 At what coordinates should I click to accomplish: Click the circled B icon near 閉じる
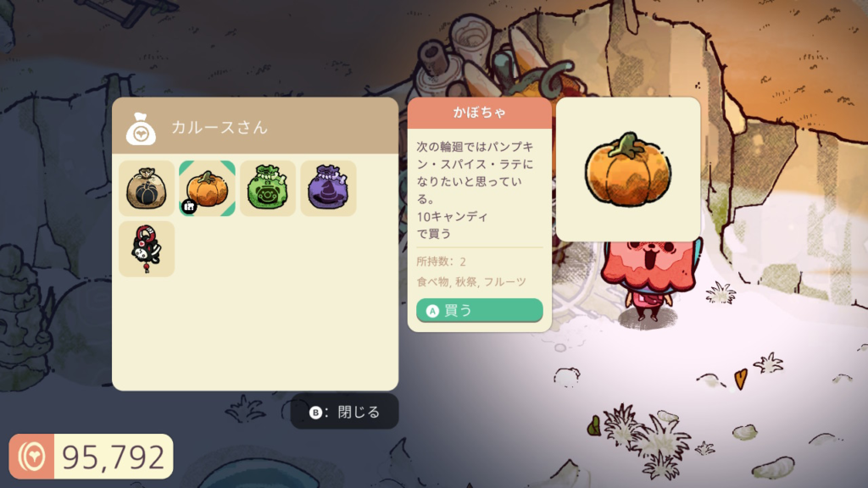coord(315,413)
